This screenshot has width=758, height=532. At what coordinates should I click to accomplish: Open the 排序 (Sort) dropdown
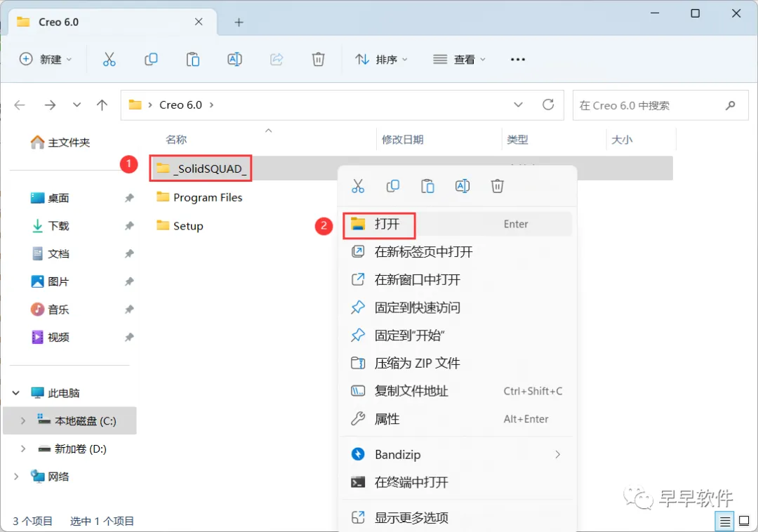point(381,60)
